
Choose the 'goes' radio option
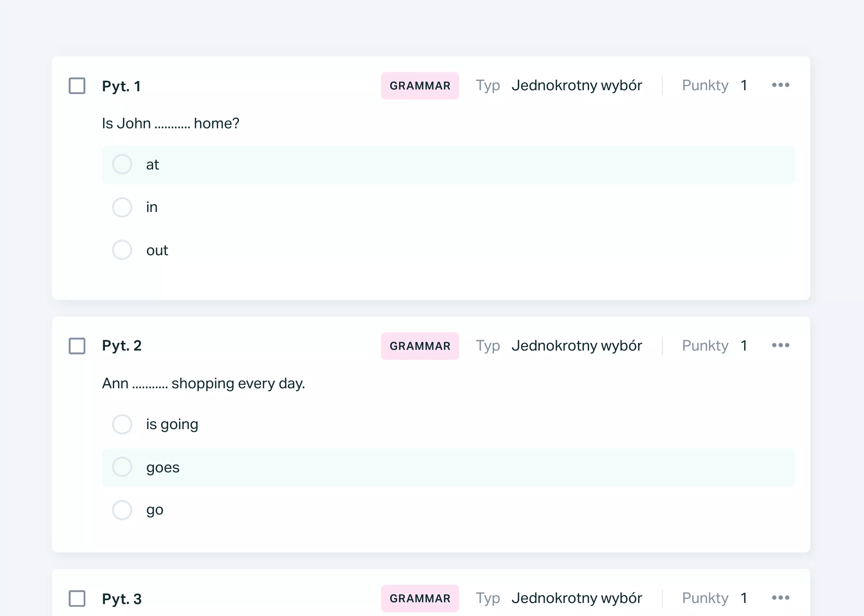122,467
